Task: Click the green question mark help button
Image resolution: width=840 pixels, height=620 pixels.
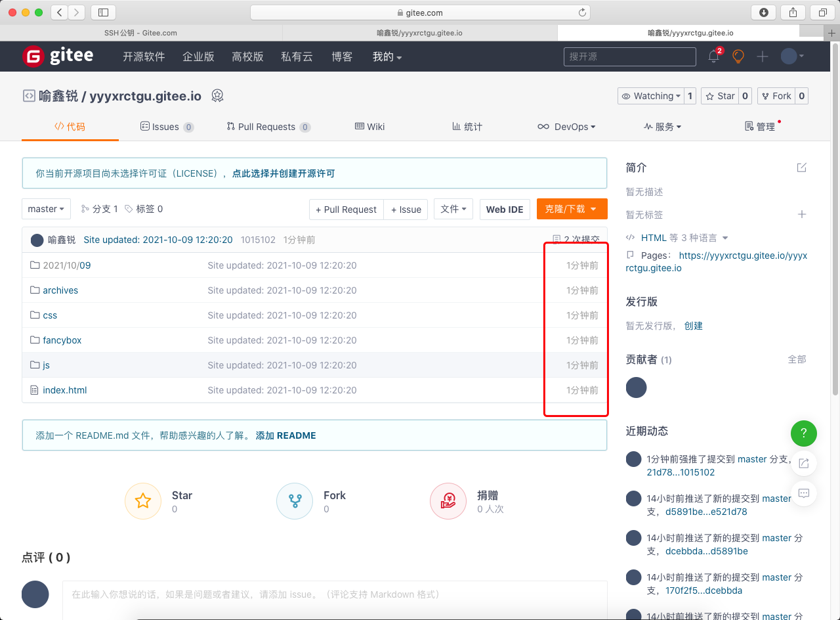Action: pyautogui.click(x=804, y=433)
